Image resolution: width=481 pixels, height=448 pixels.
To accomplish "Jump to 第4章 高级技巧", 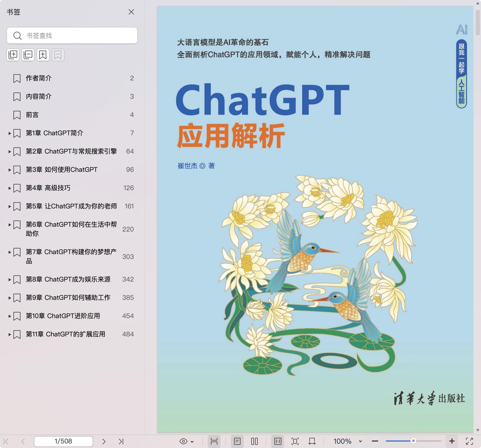I will [48, 188].
